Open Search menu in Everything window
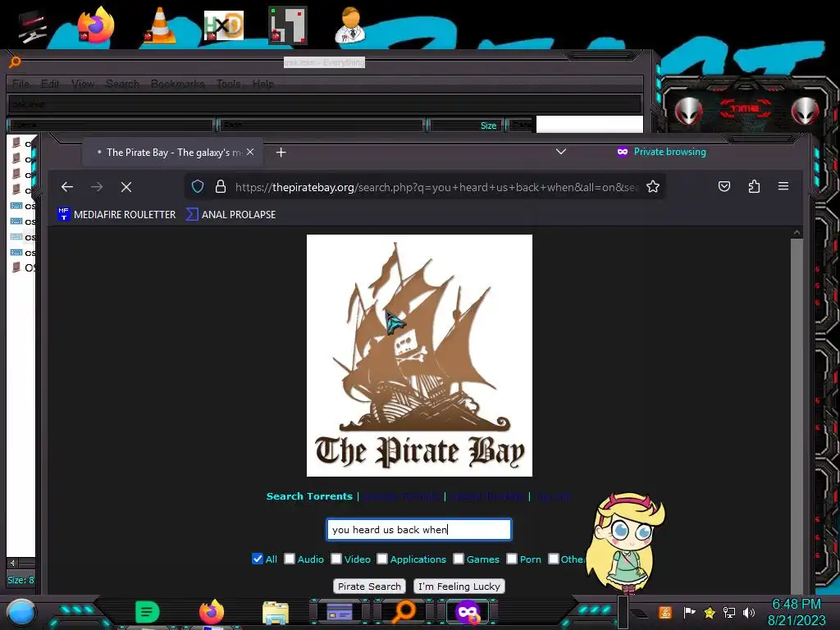Screen dimensions: 840x630 pyautogui.click(x=123, y=84)
